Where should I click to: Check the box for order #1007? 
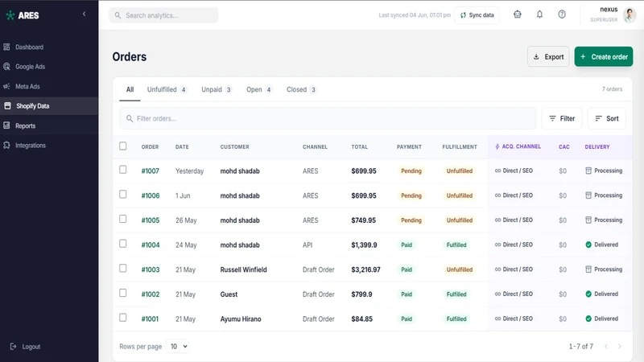click(123, 170)
